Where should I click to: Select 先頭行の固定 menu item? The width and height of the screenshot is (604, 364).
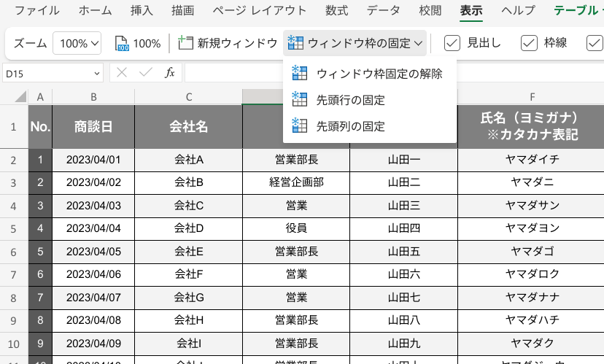[x=369, y=99]
